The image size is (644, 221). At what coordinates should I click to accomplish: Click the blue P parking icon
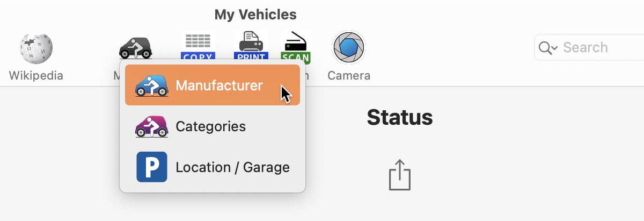[x=152, y=167]
